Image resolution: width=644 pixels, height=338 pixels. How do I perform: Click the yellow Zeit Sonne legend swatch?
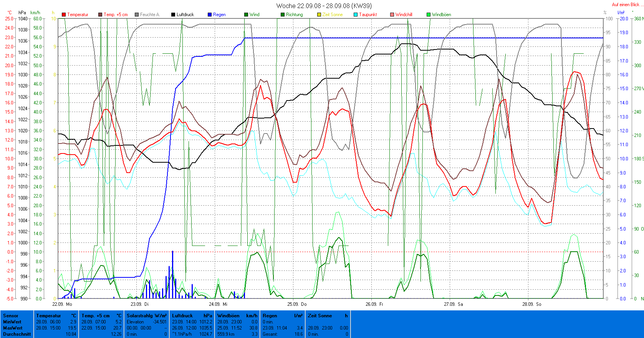(x=319, y=15)
